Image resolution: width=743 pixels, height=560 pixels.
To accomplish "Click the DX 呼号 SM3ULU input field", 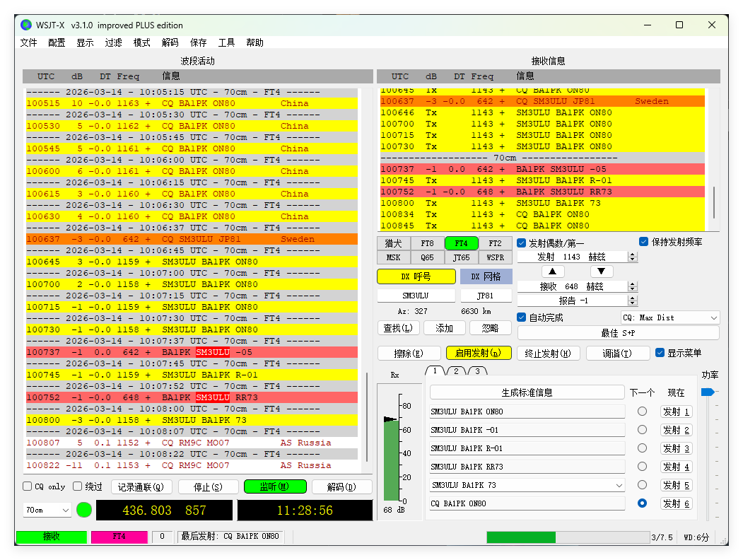I will [x=416, y=296].
